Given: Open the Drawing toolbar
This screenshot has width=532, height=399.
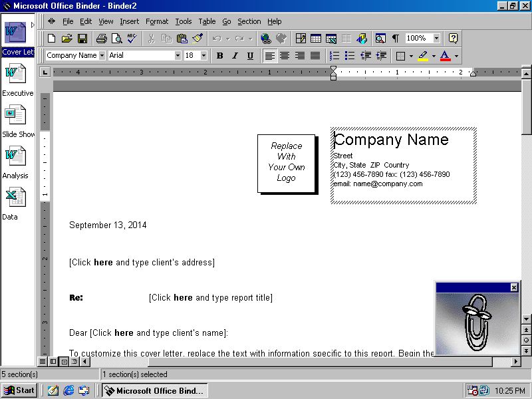Looking at the screenshot, I should click(x=360, y=39).
